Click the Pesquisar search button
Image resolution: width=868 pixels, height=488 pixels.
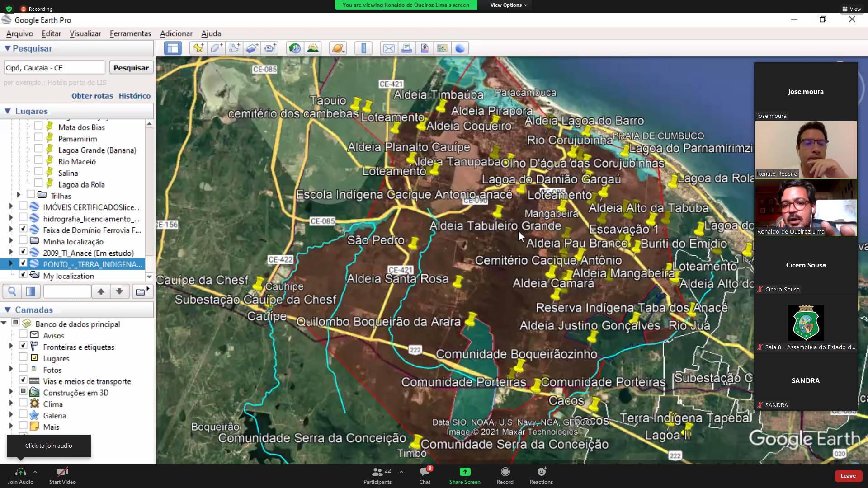point(131,68)
